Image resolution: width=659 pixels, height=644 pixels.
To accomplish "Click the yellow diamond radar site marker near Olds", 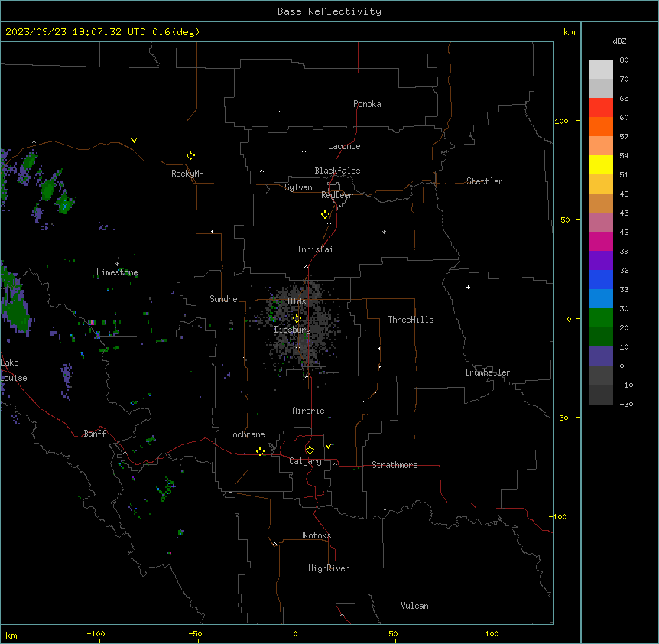I will (x=297, y=318).
